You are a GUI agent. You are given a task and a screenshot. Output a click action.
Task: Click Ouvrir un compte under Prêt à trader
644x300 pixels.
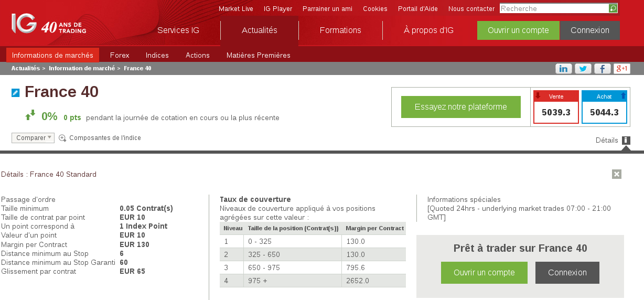click(x=485, y=273)
